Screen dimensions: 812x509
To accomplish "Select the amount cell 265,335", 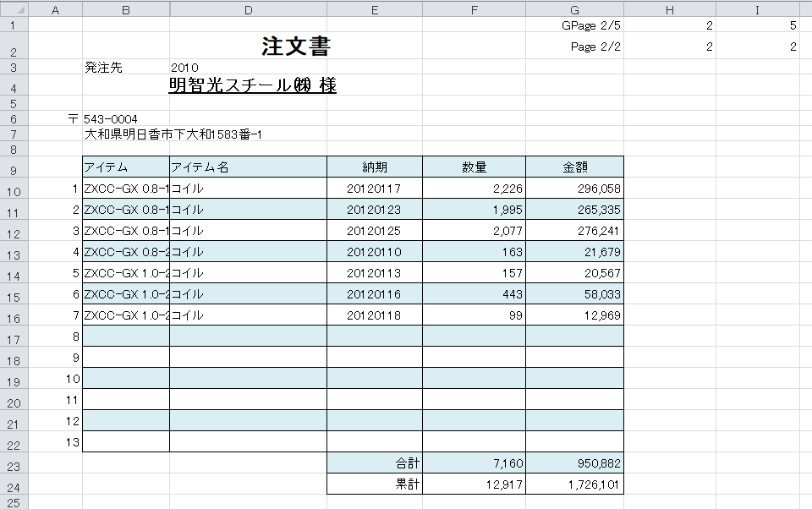I will 574,209.
